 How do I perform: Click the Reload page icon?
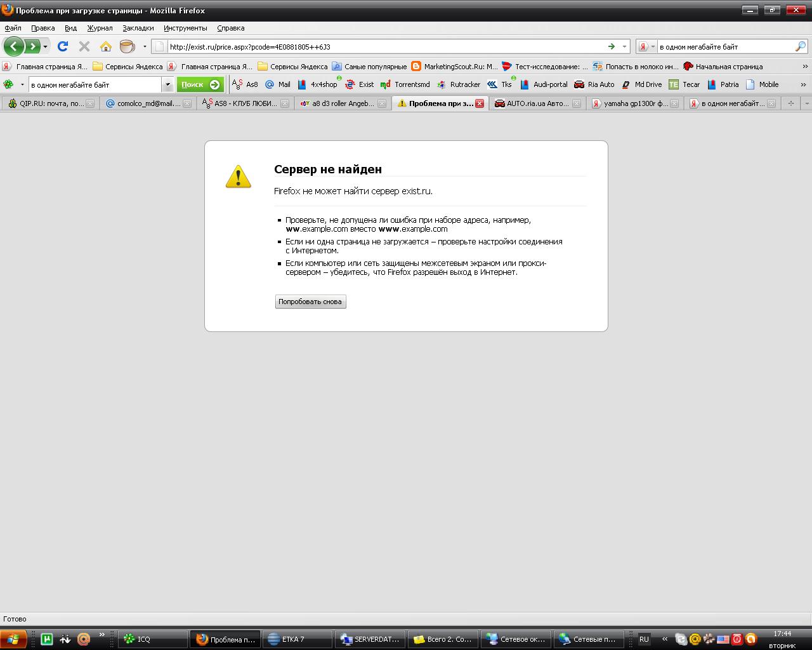pos(62,46)
